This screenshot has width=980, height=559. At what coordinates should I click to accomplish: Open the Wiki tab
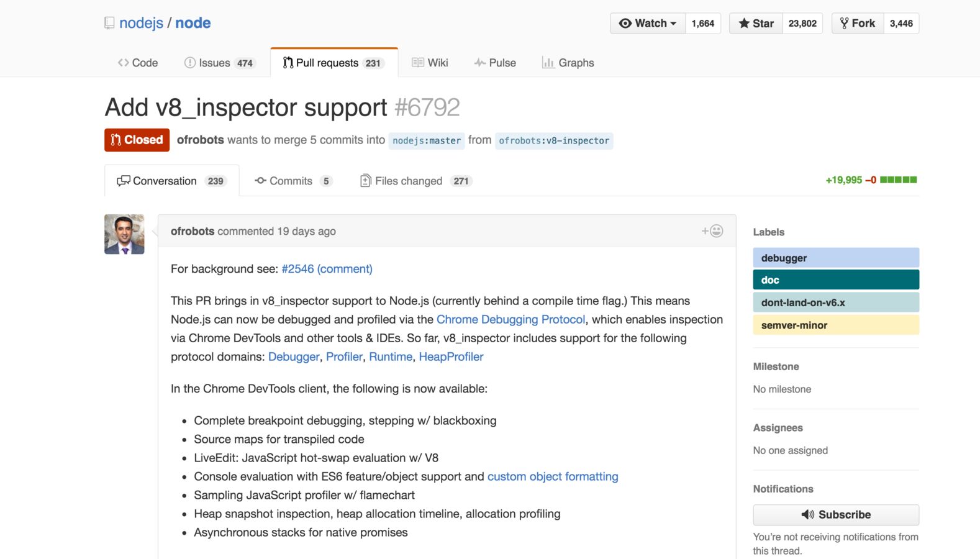[430, 63]
